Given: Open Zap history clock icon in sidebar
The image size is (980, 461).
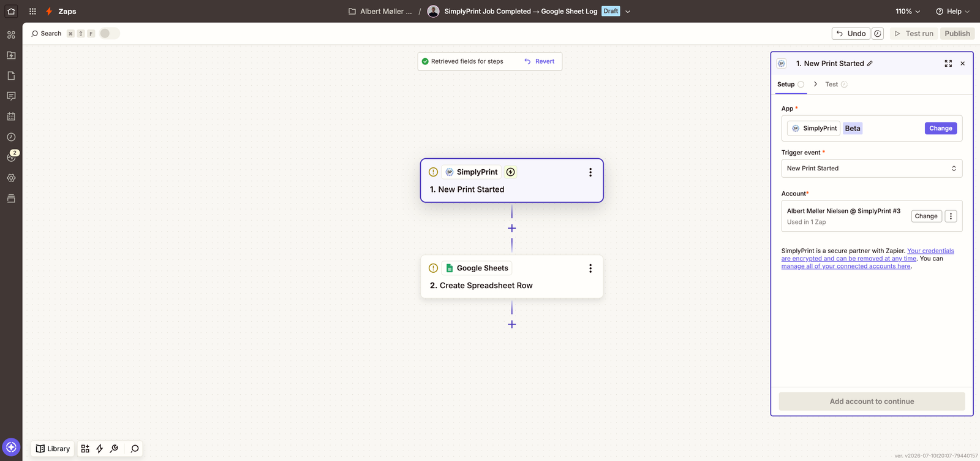Looking at the screenshot, I should pyautogui.click(x=11, y=137).
